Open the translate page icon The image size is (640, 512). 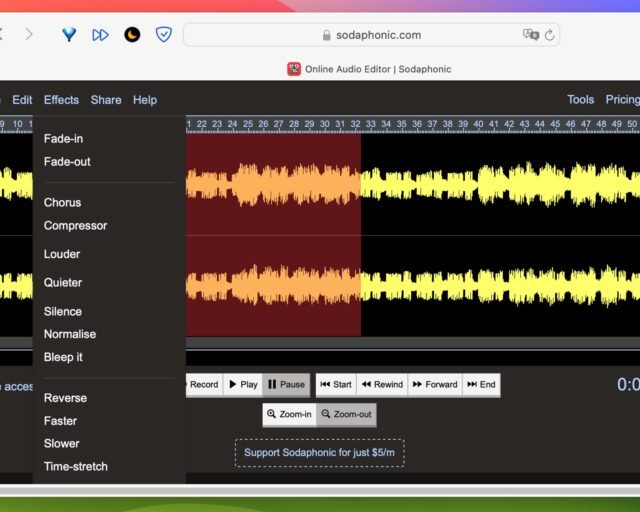tap(530, 35)
